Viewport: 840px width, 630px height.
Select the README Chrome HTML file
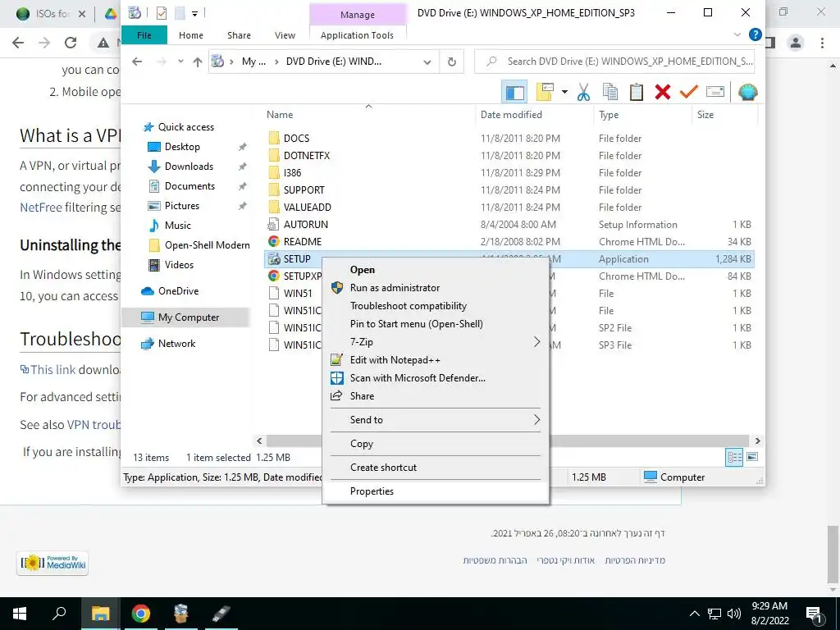(x=303, y=242)
